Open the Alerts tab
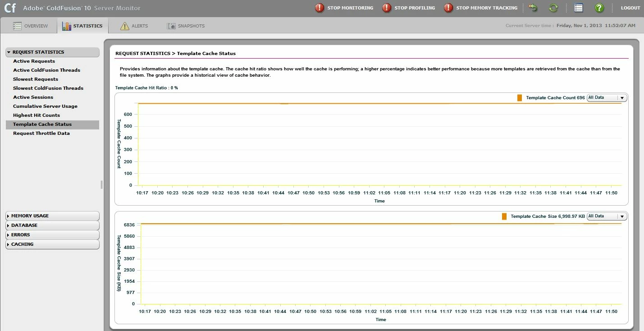644x331 pixels. coord(134,26)
